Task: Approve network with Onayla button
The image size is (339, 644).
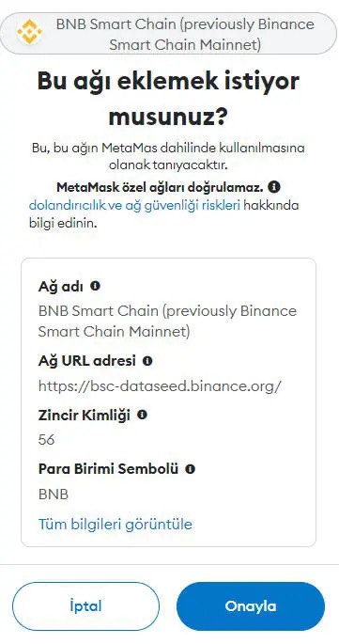Action: 251,605
